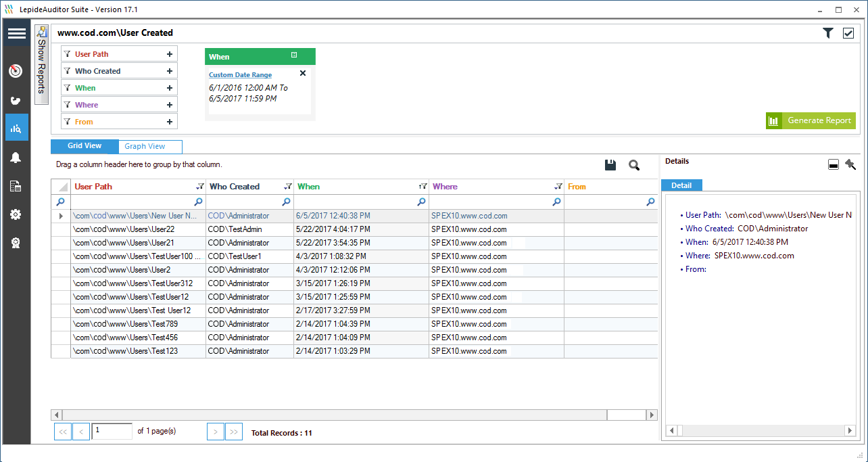Remove the Custom Date Range filter

pyautogui.click(x=303, y=73)
